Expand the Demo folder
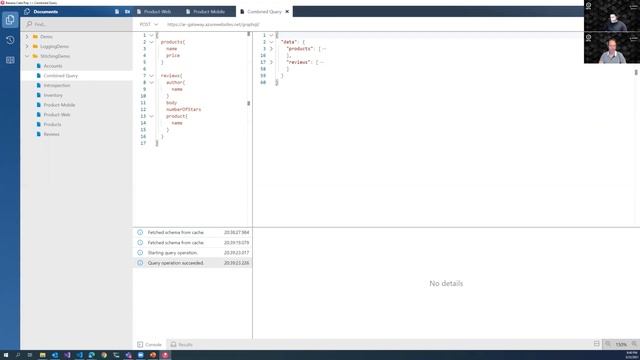The image size is (640, 360). tap(27, 37)
